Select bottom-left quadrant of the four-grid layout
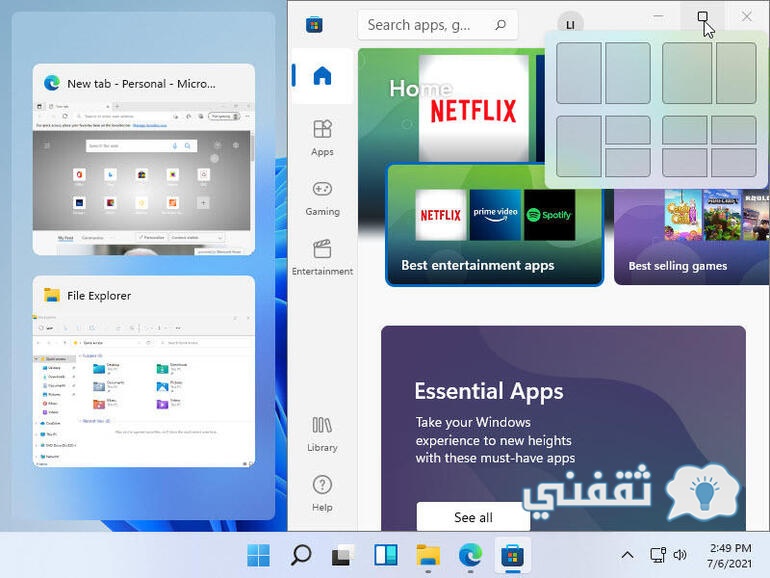770x578 pixels. pos(685,162)
